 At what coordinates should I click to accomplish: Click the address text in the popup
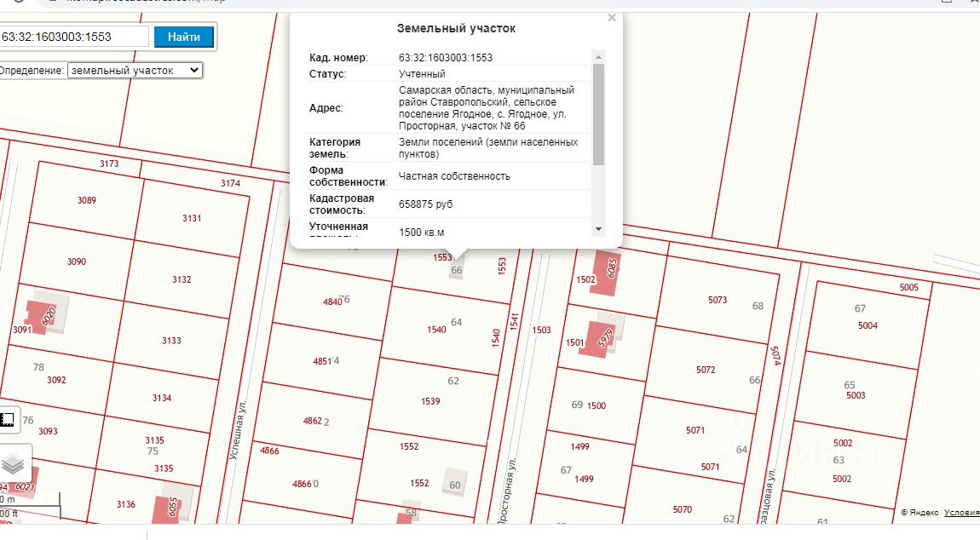[x=487, y=108]
